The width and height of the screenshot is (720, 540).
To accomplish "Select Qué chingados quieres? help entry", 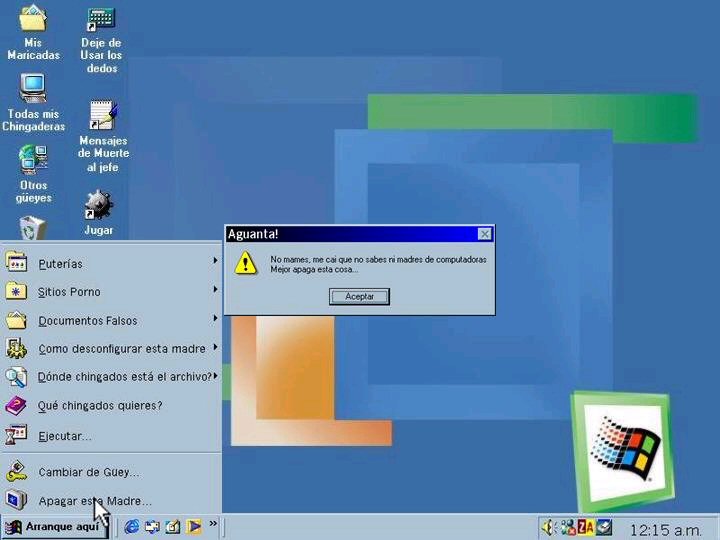I will [x=99, y=406].
